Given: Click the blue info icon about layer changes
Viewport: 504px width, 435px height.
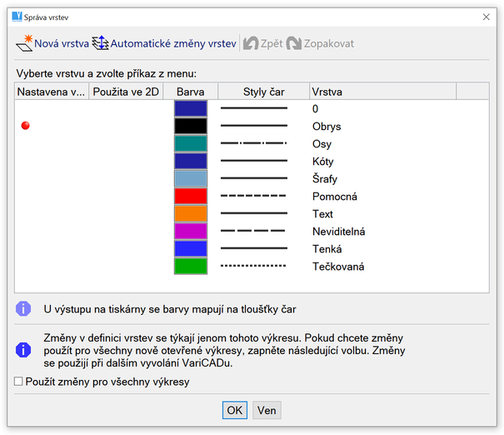Looking at the screenshot, I should click(x=23, y=350).
